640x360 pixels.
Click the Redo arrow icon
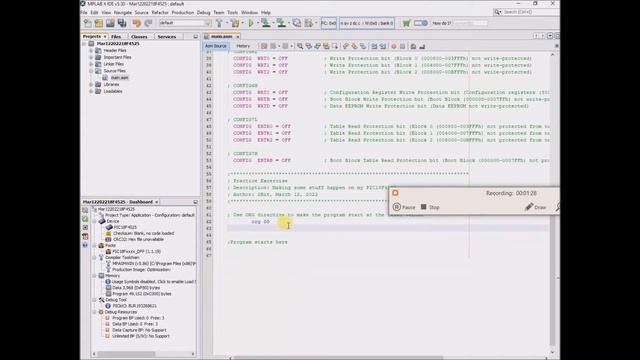point(148,23)
